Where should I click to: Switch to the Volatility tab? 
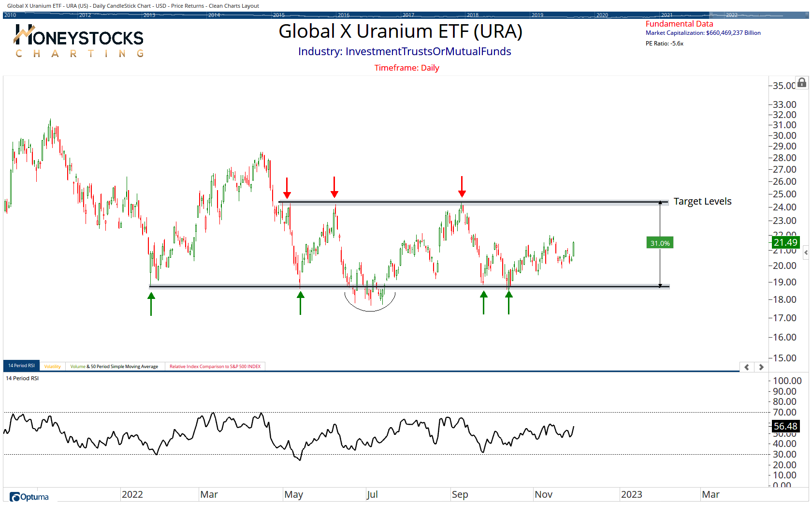coord(52,367)
